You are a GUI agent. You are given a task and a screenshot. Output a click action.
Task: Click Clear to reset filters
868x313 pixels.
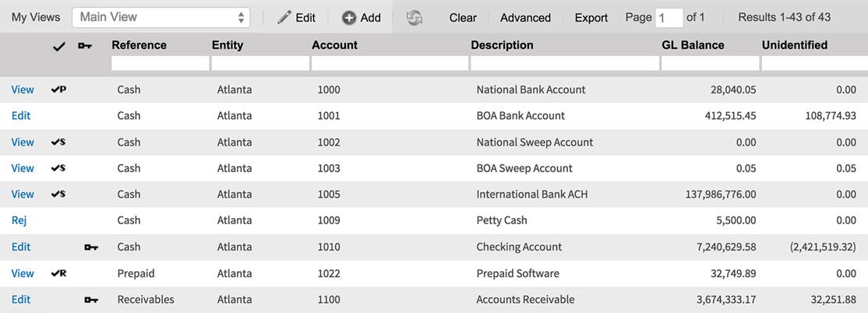pos(463,18)
